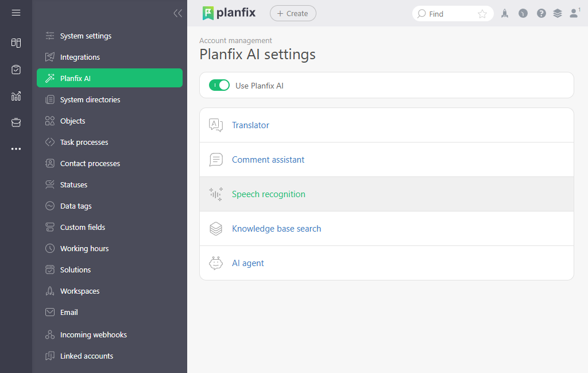Click the stacked layers icon in top bar
Image resolution: width=588 pixels, height=373 pixels.
coord(558,14)
